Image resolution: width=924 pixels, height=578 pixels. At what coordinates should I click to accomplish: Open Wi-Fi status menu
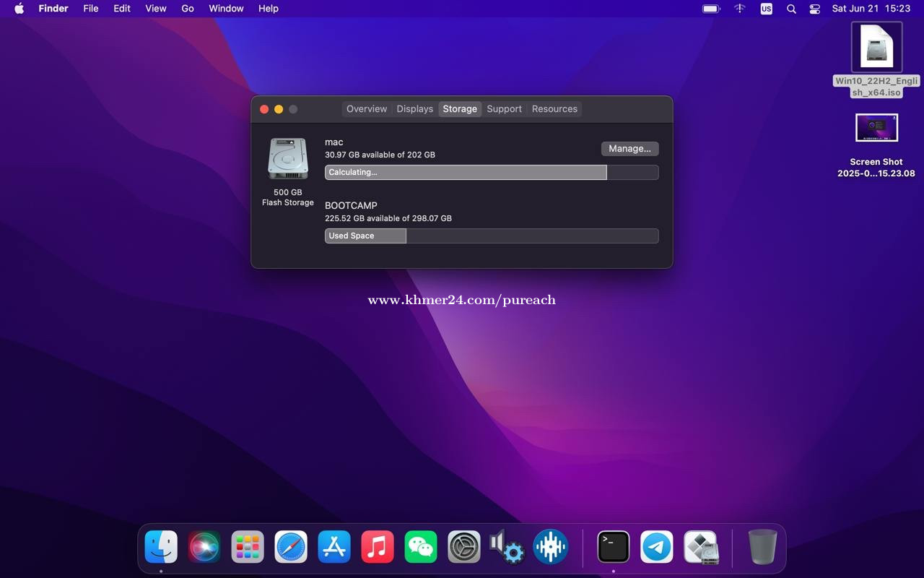click(740, 9)
